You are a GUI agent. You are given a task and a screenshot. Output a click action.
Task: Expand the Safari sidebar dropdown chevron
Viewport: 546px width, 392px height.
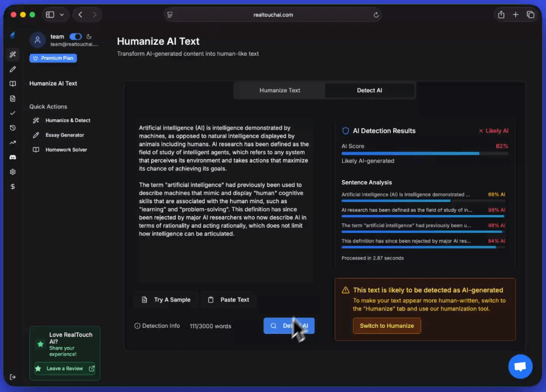(61, 15)
